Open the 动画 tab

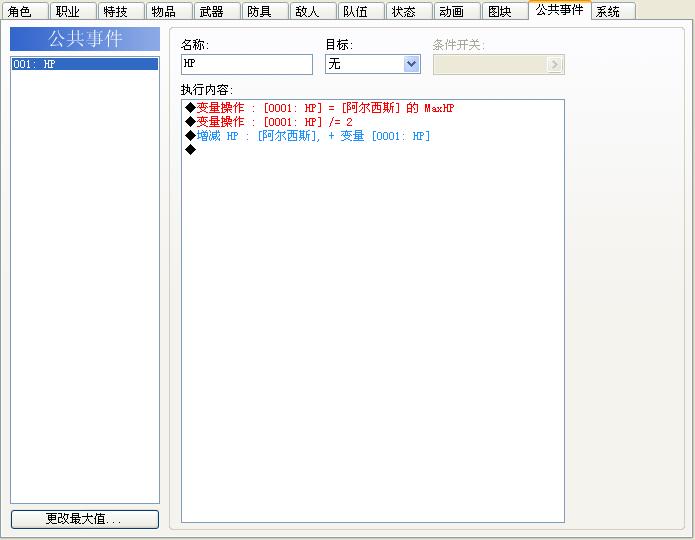tap(457, 11)
